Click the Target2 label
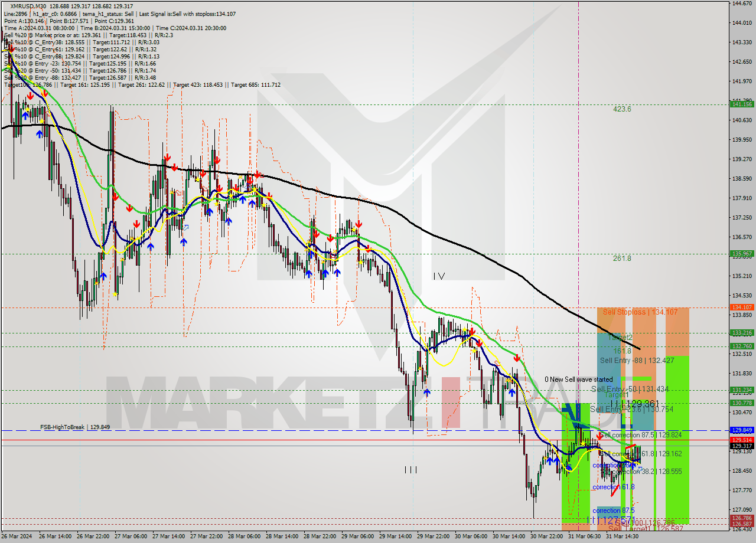The image size is (756, 543). (620, 337)
